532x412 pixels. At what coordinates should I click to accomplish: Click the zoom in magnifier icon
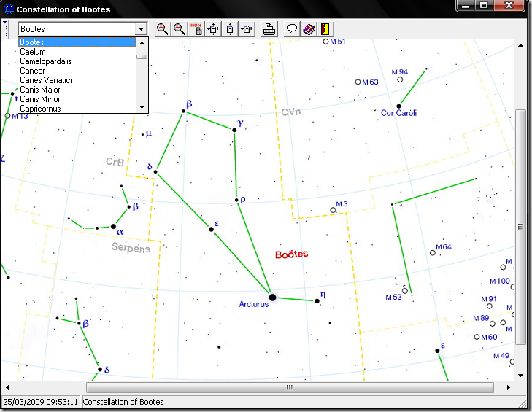[x=163, y=29]
